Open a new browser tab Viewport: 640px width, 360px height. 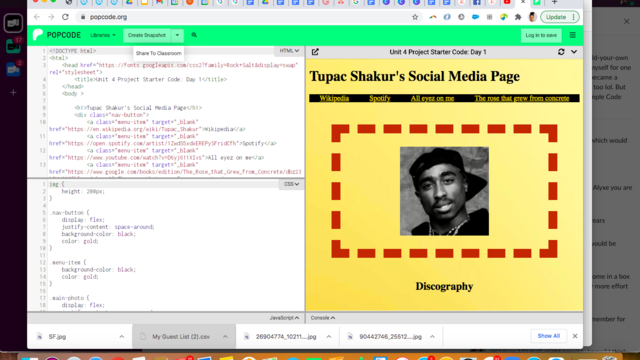pyautogui.click(x=554, y=2)
